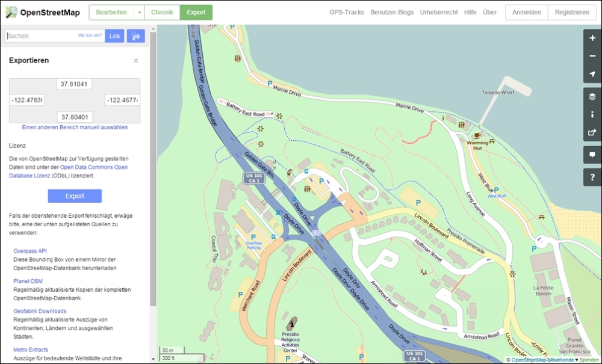The height and width of the screenshot is (364, 602).
Task: Zoom out with the minus button
Action: (x=592, y=56)
